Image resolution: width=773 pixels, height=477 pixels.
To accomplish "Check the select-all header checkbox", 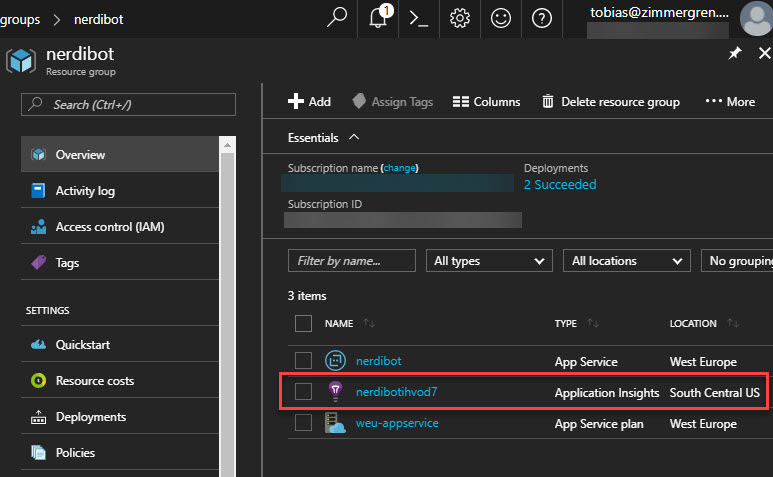I will [303, 324].
